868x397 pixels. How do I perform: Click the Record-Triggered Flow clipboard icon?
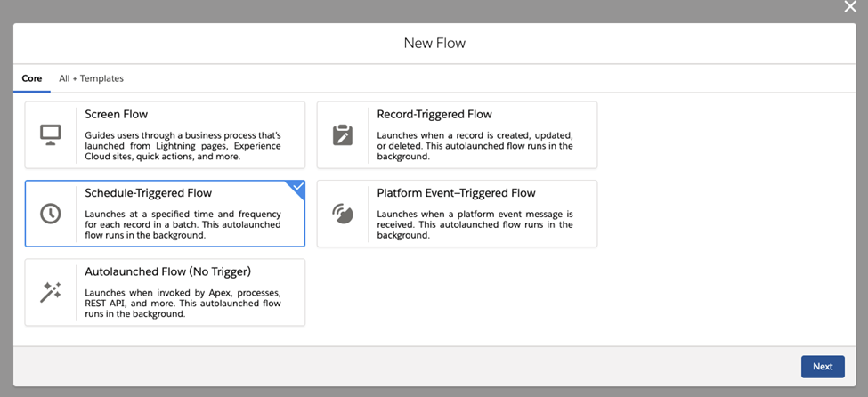(343, 135)
